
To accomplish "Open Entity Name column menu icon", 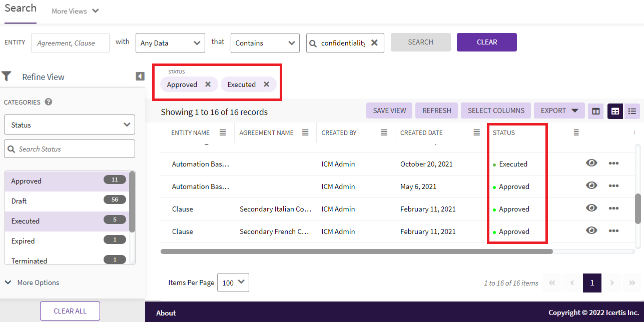I will click(x=223, y=132).
